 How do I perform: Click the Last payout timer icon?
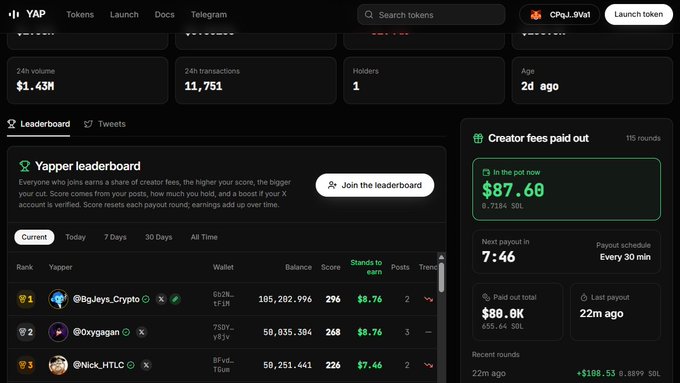[584, 298]
